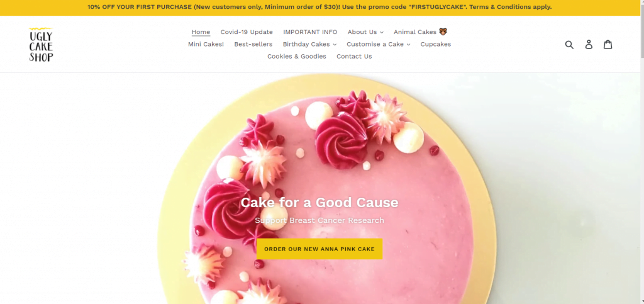Go to Cookies & Goodies page
644x304 pixels.
click(297, 56)
